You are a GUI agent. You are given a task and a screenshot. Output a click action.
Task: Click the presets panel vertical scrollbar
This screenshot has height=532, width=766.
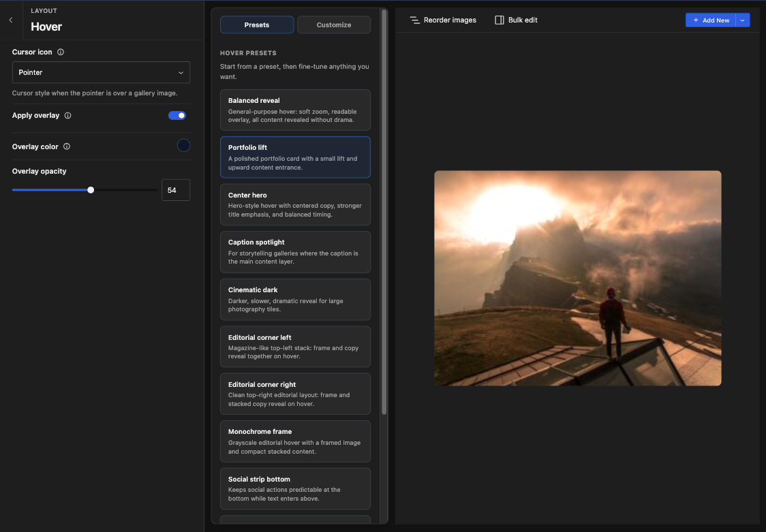tap(384, 213)
